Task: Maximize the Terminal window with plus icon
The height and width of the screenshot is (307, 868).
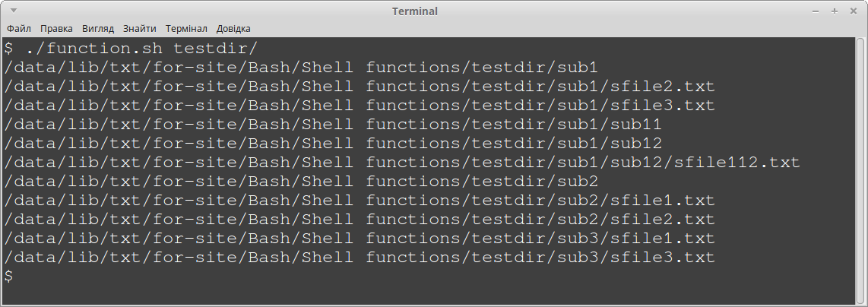Action: (835, 11)
